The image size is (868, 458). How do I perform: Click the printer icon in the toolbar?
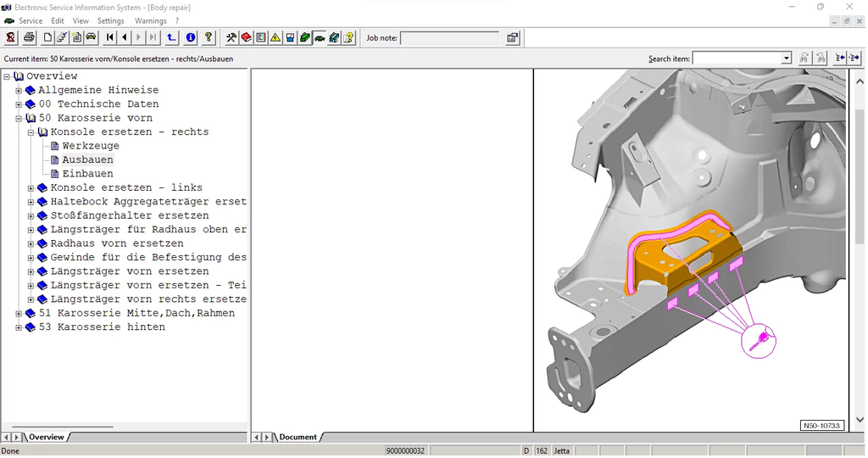click(30, 37)
